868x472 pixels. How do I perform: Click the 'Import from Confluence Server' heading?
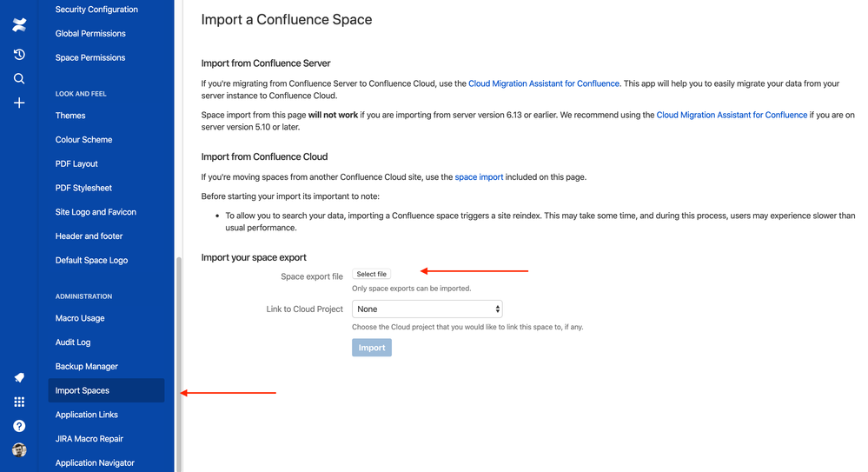coord(266,63)
